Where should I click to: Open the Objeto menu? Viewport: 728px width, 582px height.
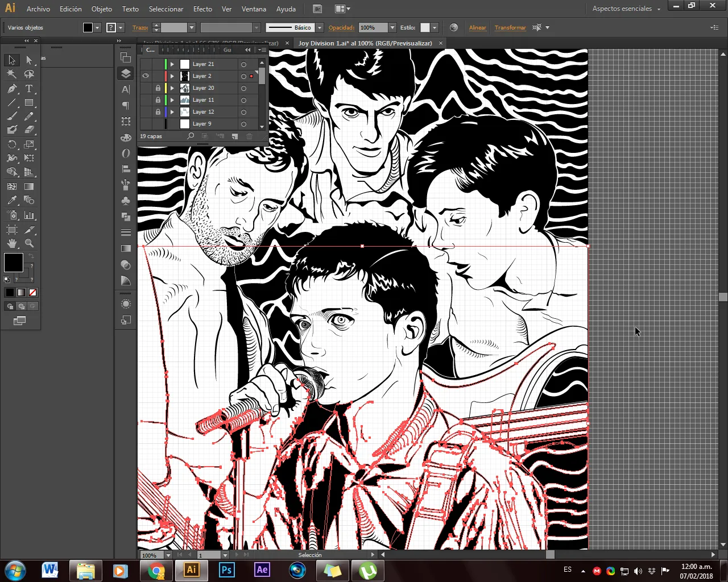102,9
